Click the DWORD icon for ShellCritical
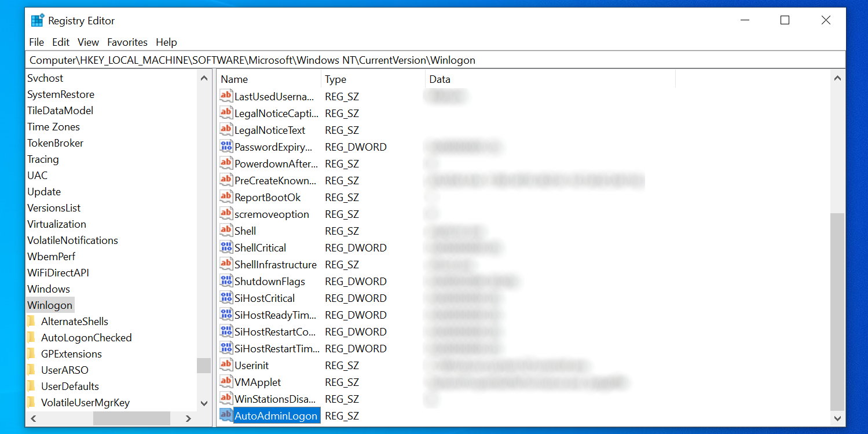868x434 pixels. [x=226, y=247]
